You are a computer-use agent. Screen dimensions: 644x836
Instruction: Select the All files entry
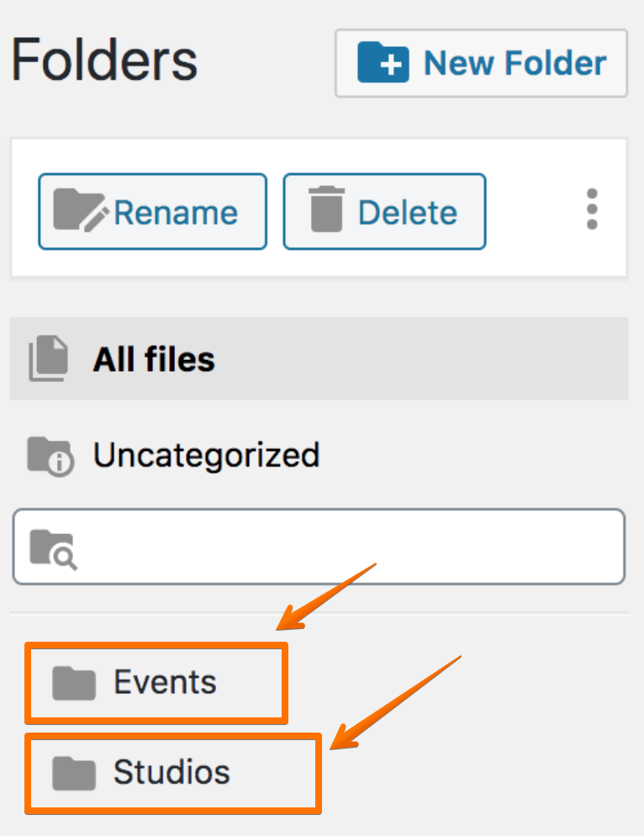coord(319,358)
